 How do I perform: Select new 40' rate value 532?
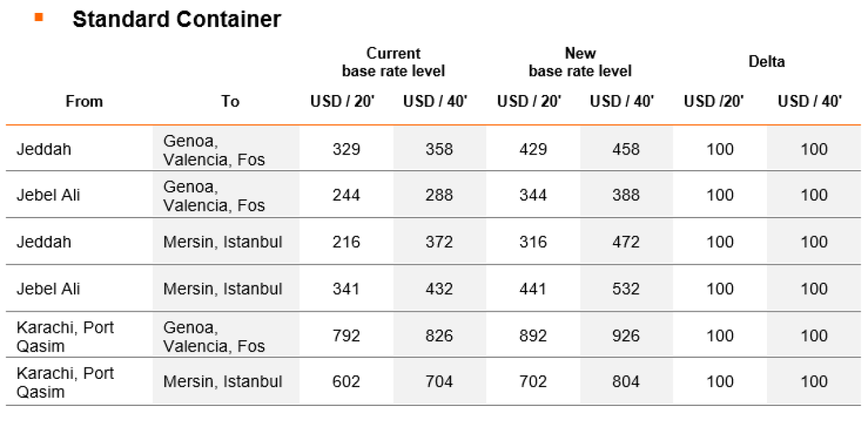pos(626,289)
